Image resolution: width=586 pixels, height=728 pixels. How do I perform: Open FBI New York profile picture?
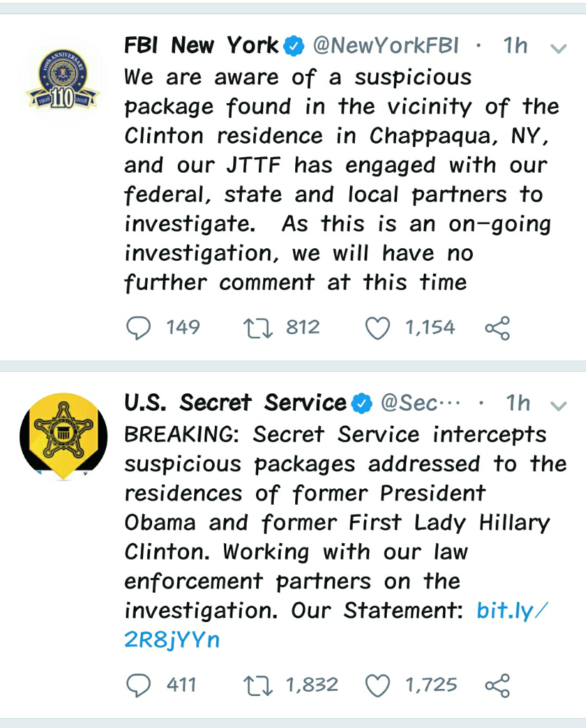pos(63,79)
